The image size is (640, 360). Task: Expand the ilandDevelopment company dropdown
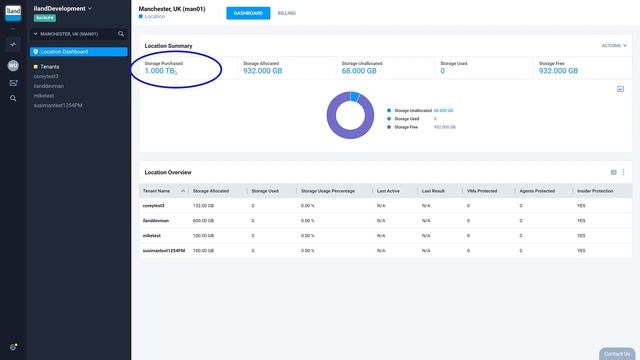tap(90, 9)
